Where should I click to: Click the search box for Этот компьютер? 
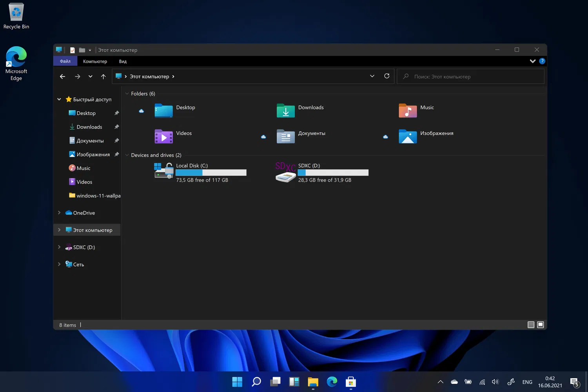coord(470,76)
